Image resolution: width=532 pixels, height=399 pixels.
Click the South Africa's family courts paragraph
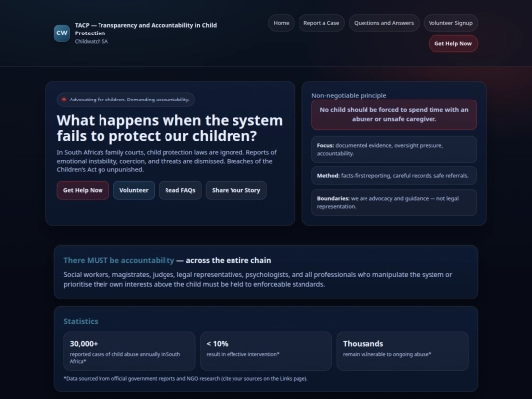(166, 161)
